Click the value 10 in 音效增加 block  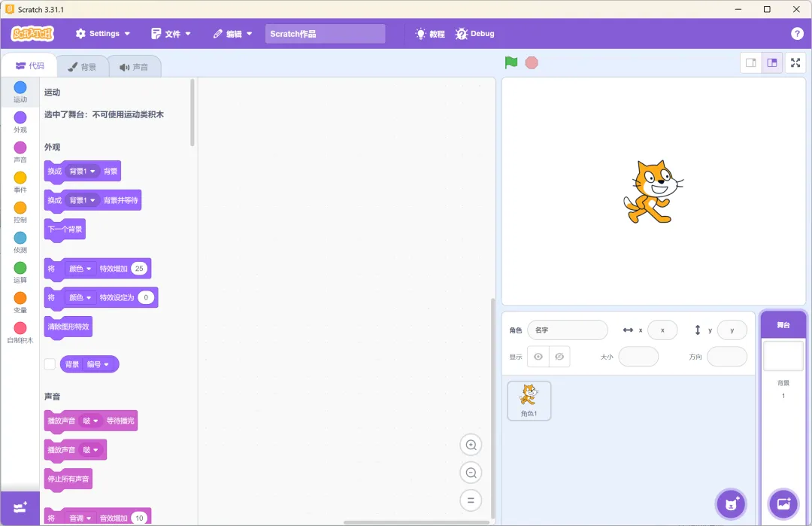[139, 518]
